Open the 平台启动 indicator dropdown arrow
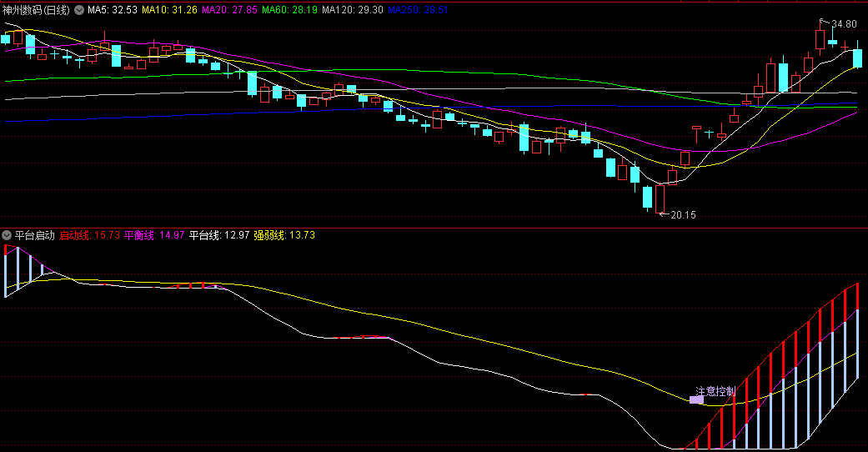868x452 pixels. pos(8,235)
